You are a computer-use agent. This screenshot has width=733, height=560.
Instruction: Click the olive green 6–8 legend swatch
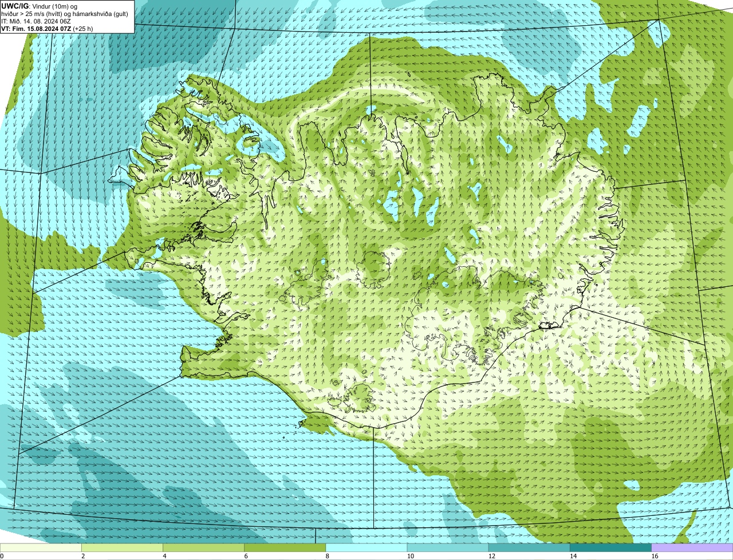pos(285,548)
